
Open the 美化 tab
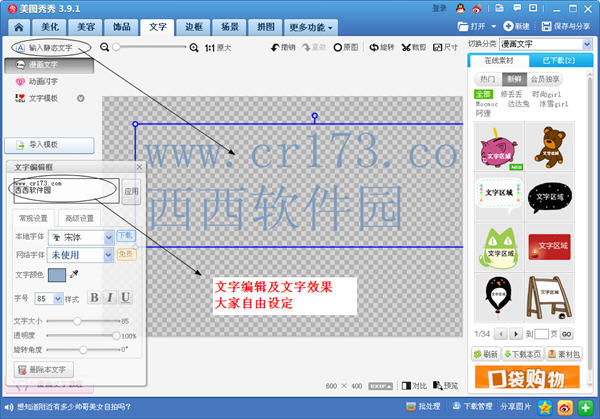50,27
